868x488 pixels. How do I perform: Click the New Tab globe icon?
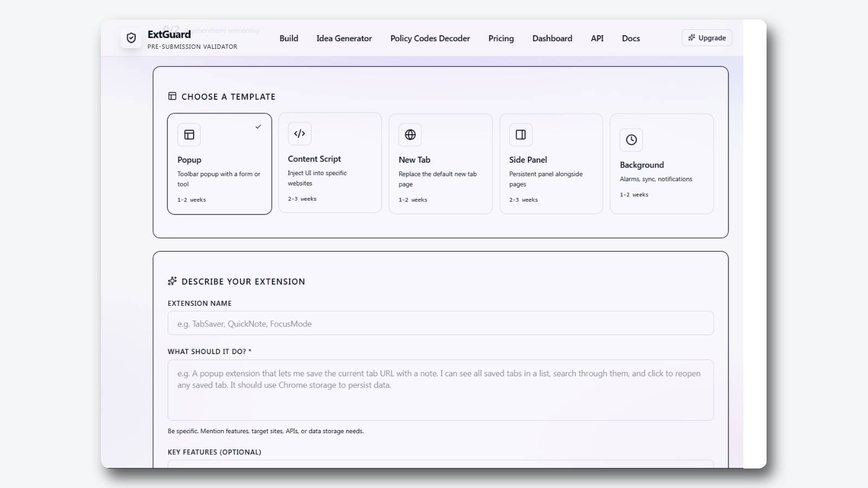410,135
